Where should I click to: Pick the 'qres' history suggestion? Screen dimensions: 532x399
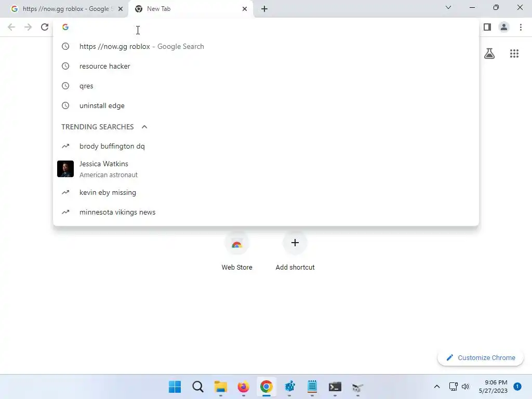point(266,86)
